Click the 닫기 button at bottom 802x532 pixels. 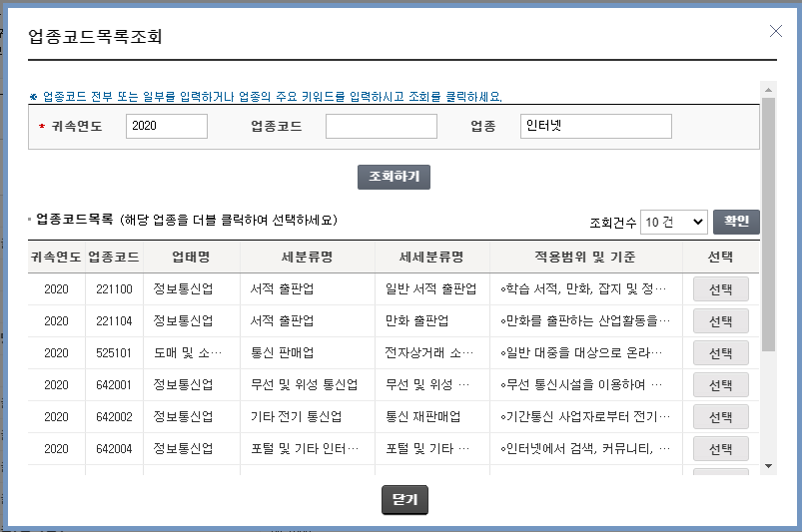[x=404, y=500]
